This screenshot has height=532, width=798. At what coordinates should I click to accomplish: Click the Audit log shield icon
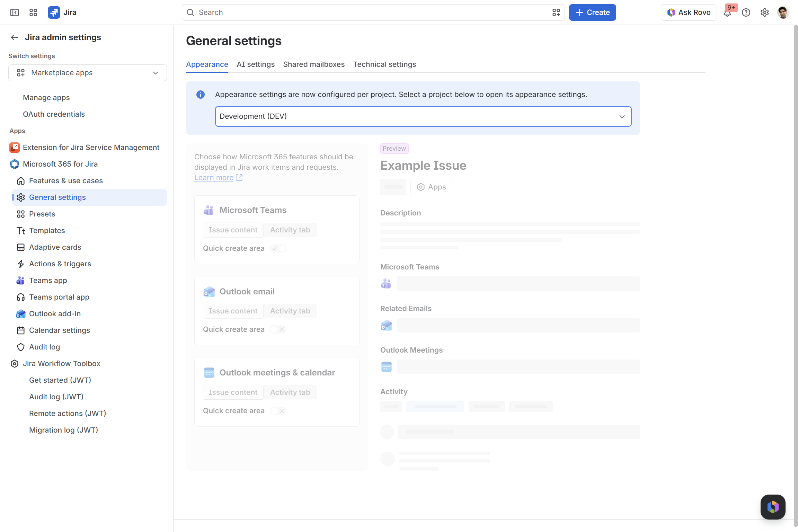tap(21, 347)
